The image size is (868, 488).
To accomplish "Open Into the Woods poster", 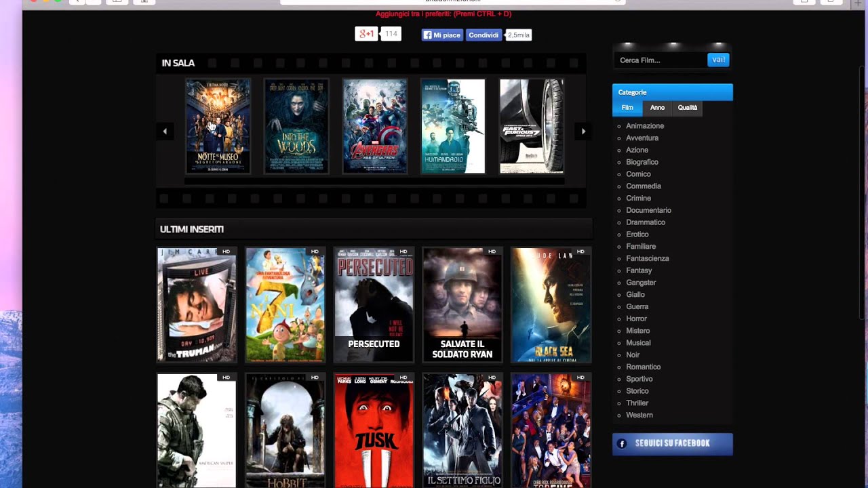I will [x=296, y=127].
